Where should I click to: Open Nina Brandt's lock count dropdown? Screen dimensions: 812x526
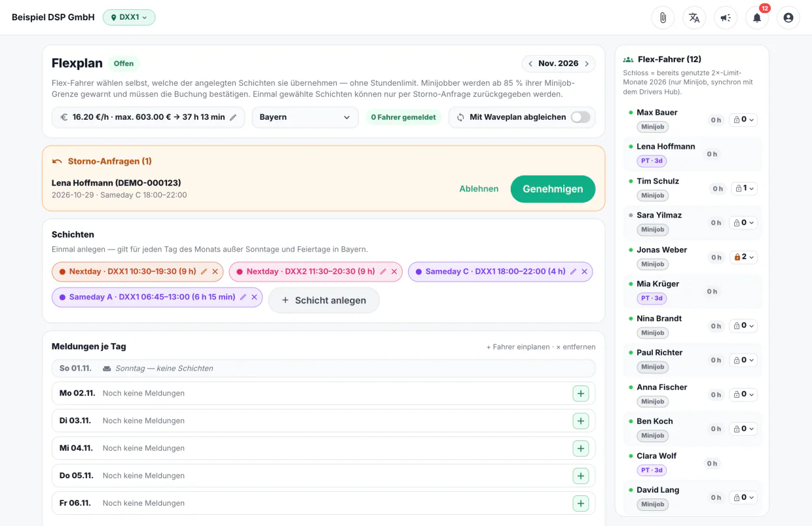pos(744,326)
